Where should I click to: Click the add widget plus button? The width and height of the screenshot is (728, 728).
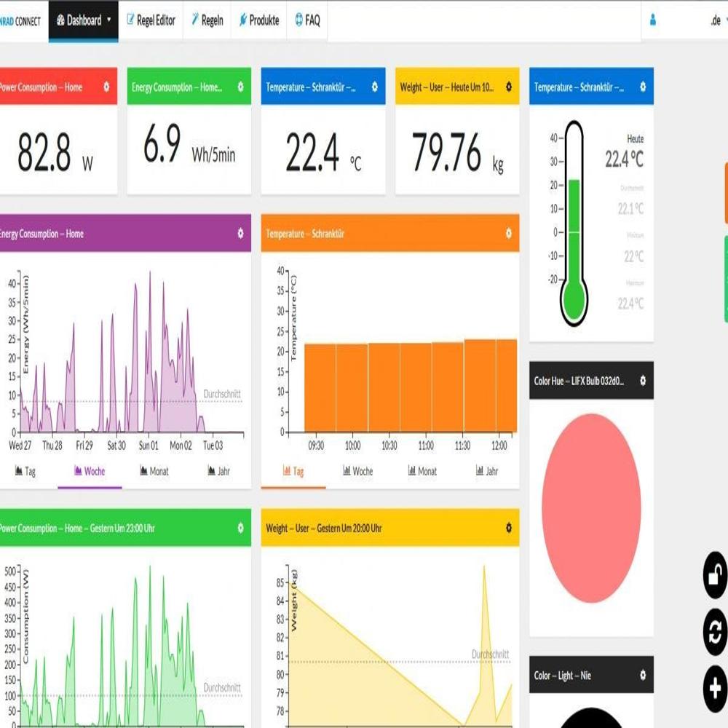(715, 689)
